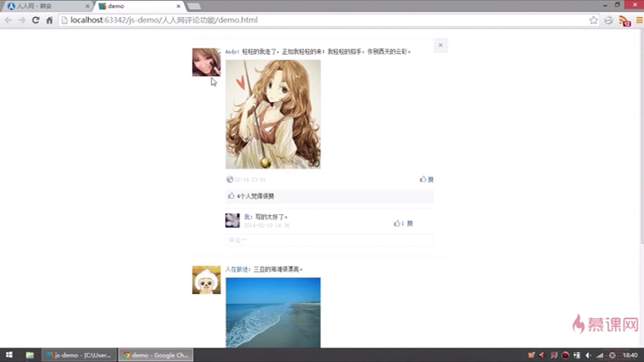The image size is (644, 362).
Task: Open the taskbar clock showing 18:40
Action: pyautogui.click(x=630, y=355)
